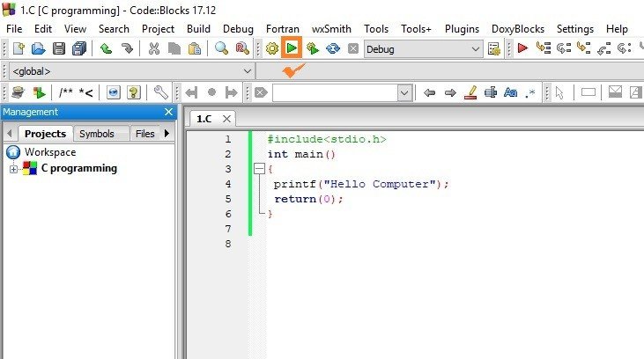The width and height of the screenshot is (644, 359).
Task: Show select target dialog icon
Action: click(493, 48)
